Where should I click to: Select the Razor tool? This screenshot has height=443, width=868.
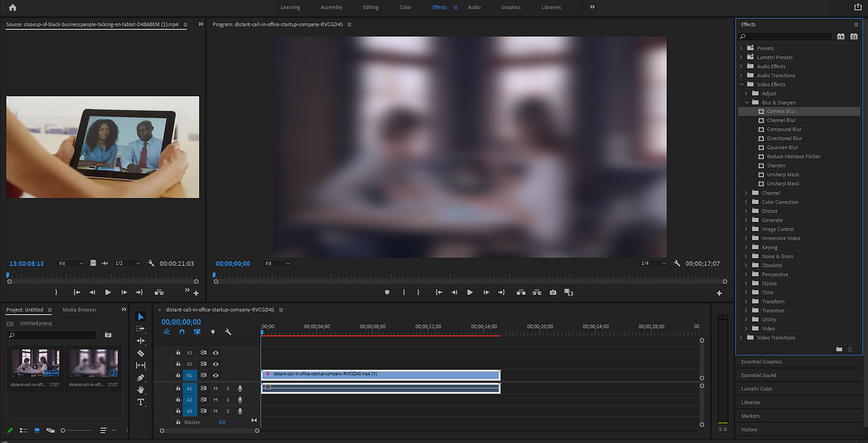pos(141,352)
